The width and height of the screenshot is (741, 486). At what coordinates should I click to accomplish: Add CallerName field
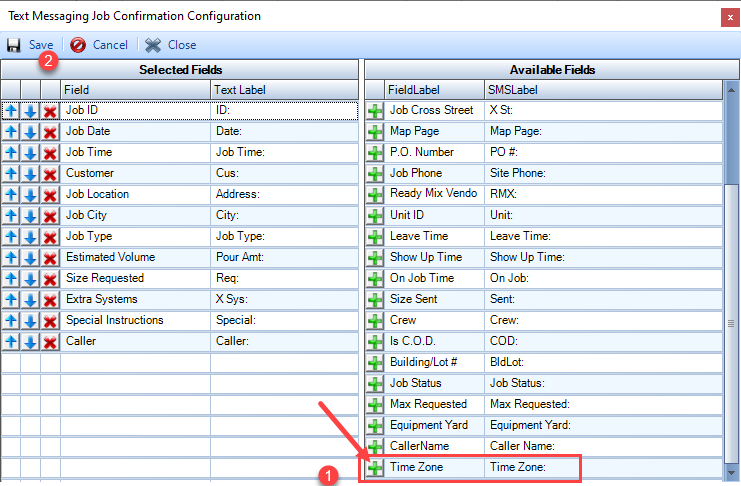coord(375,447)
